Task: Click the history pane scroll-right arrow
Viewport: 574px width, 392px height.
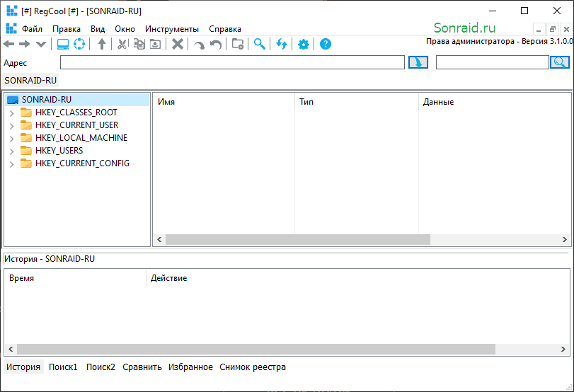Action: (x=563, y=349)
